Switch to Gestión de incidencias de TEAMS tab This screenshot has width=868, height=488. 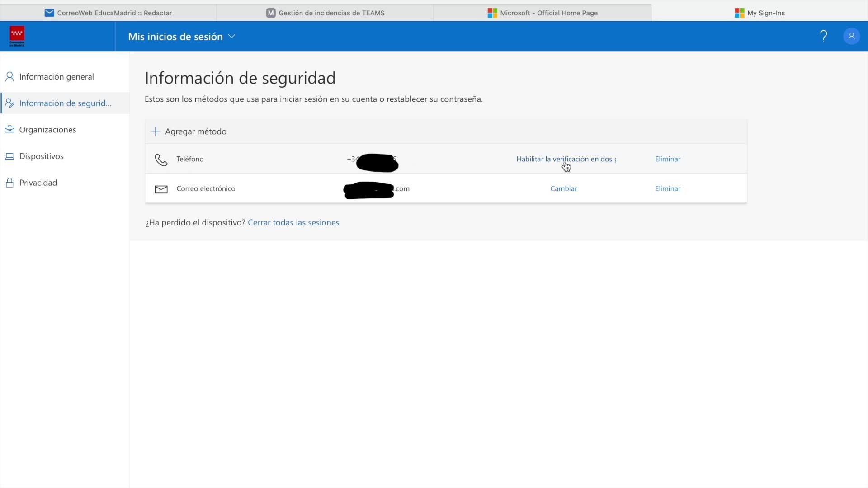[x=325, y=13]
